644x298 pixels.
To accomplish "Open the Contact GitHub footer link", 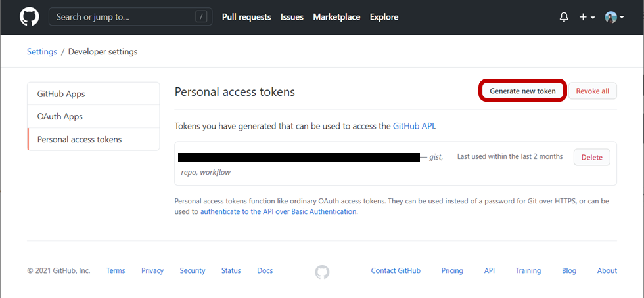I will [x=396, y=270].
